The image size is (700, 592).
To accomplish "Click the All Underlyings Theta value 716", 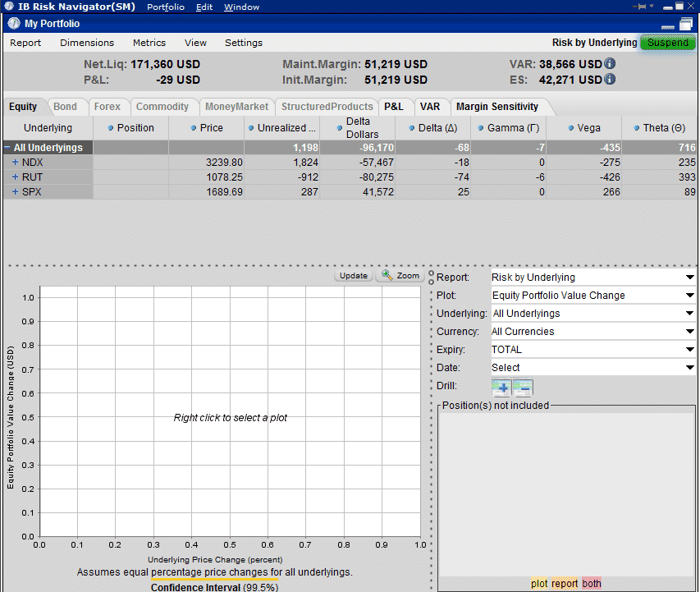I will (687, 148).
